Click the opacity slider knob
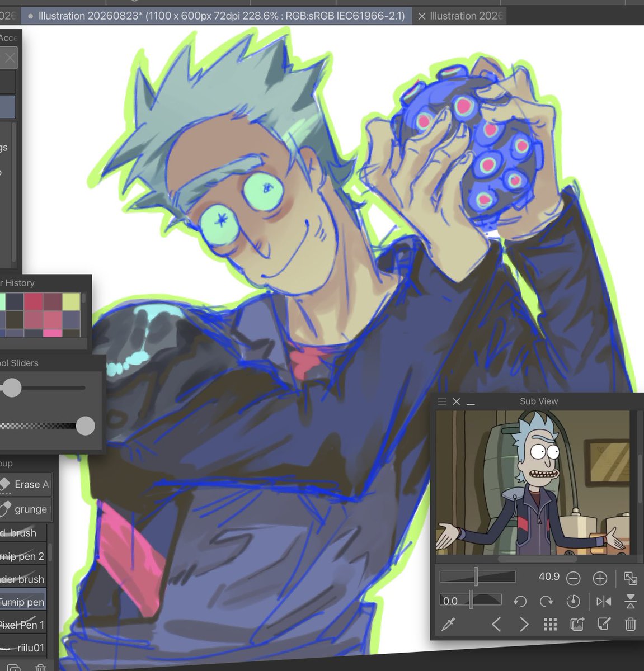 pyautogui.click(x=85, y=426)
